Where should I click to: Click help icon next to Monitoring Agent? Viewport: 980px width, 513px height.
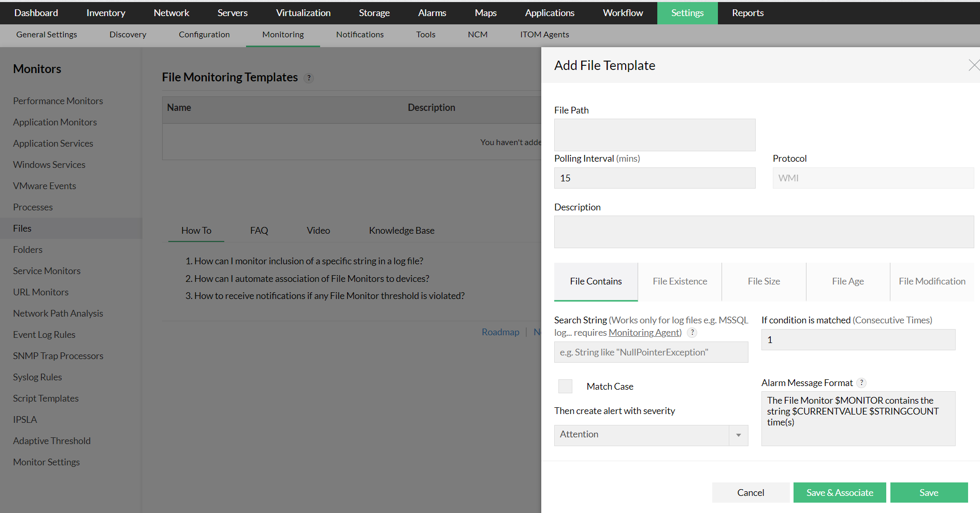pyautogui.click(x=692, y=333)
